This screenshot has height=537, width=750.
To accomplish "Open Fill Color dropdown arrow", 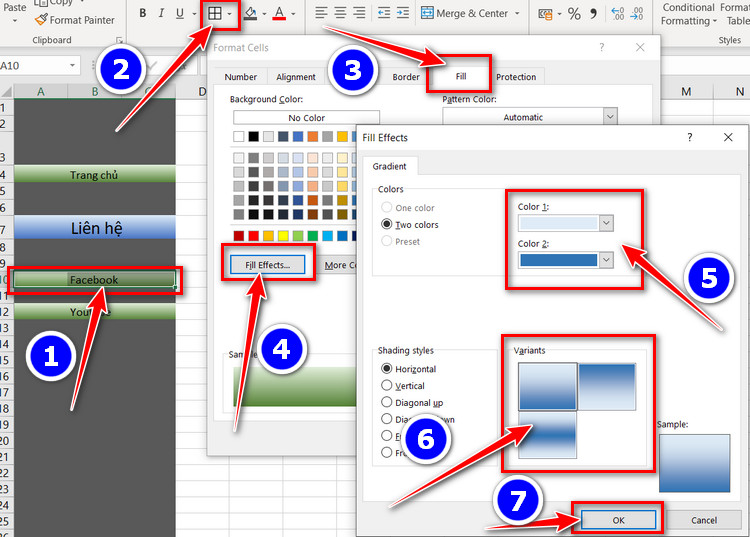I will [264, 14].
